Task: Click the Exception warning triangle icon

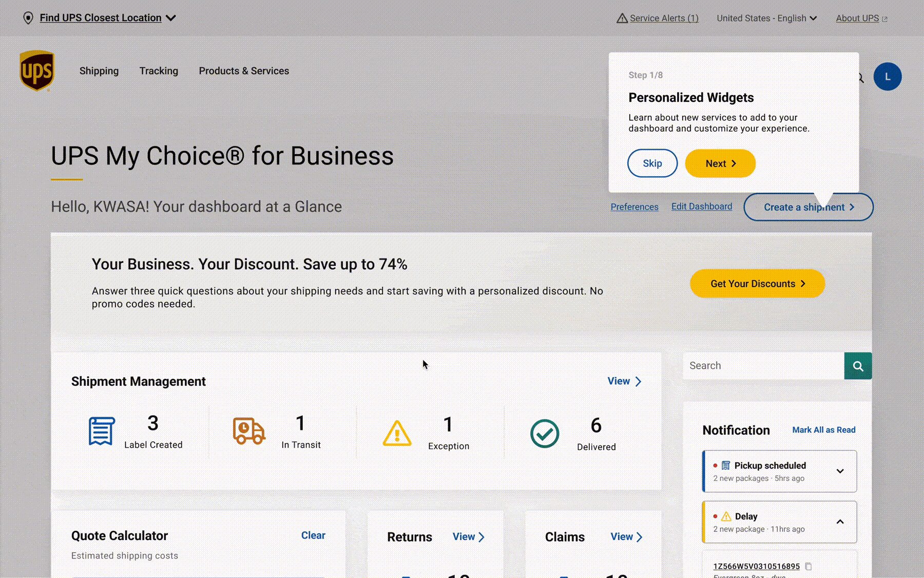Action: coord(397,433)
